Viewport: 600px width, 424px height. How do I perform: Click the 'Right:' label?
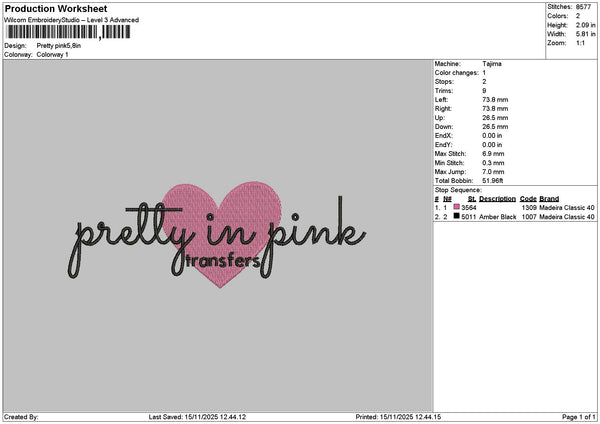[444, 109]
